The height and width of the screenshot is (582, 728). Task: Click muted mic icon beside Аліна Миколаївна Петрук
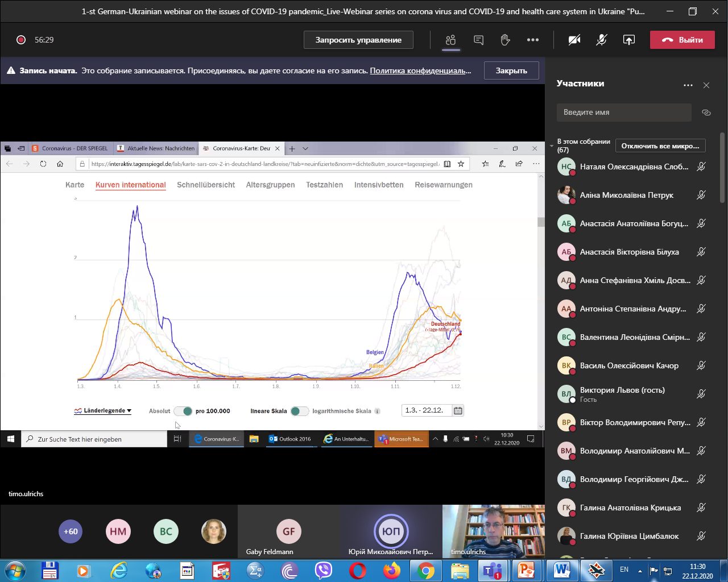click(x=701, y=195)
